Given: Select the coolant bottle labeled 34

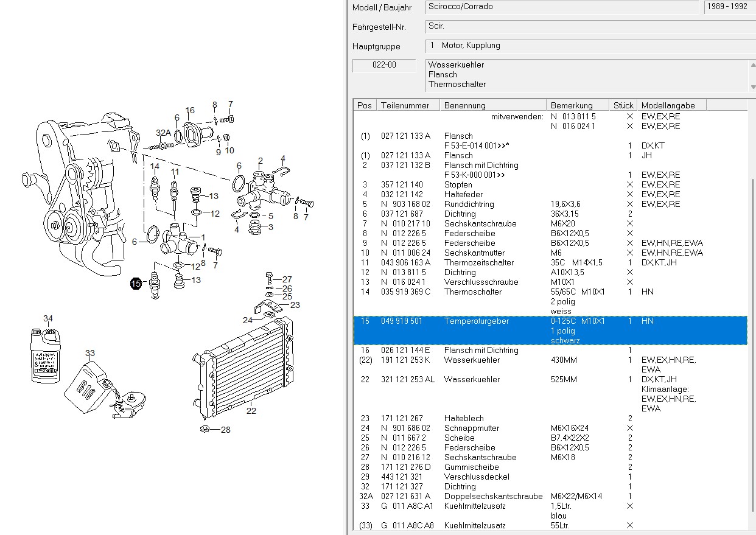Looking at the screenshot, I should point(46,355).
